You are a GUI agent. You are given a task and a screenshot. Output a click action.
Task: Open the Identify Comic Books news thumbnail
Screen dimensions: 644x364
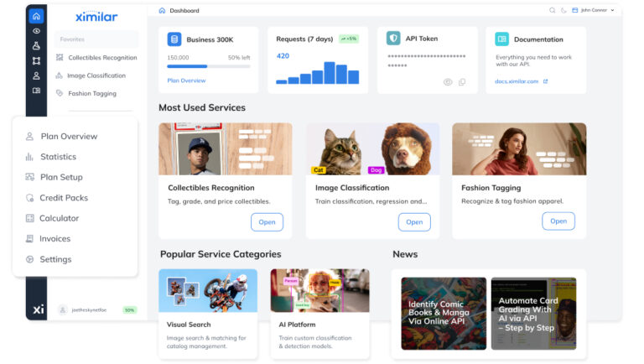pos(444,314)
